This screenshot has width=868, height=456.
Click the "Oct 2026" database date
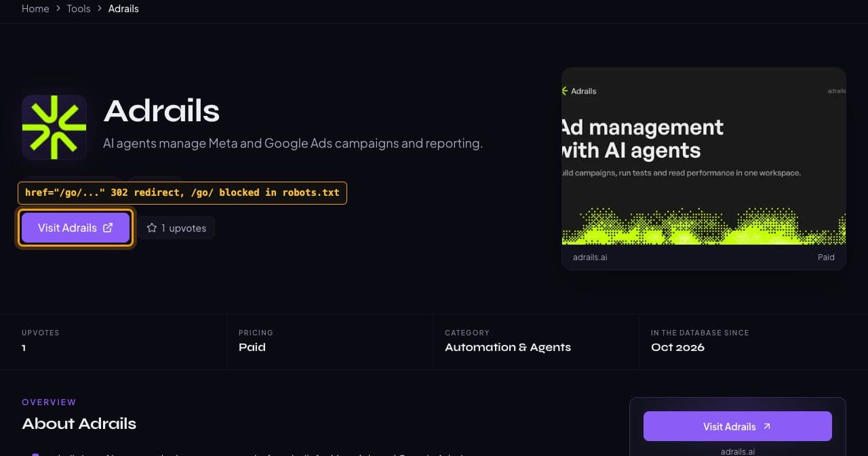click(x=677, y=348)
